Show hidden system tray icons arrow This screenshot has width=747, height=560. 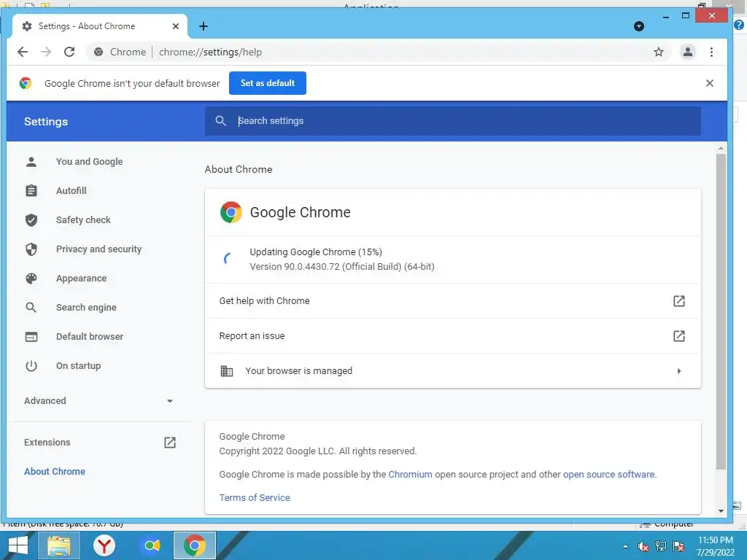point(625,546)
